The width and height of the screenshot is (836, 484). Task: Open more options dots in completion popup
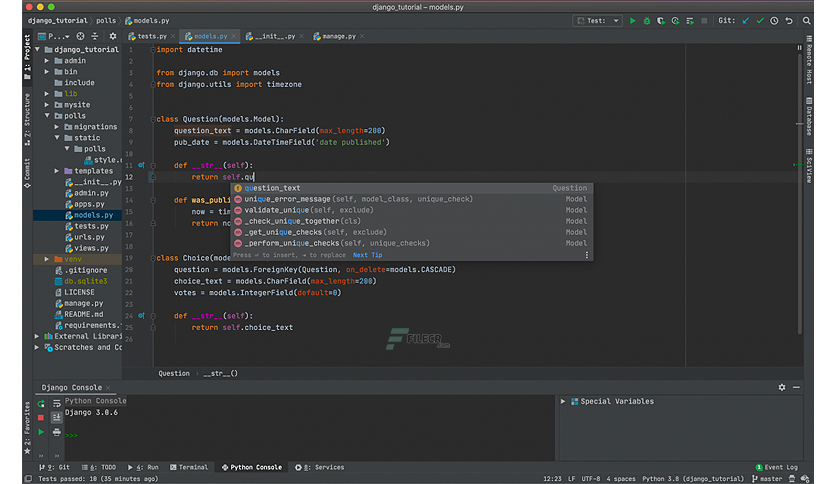586,255
